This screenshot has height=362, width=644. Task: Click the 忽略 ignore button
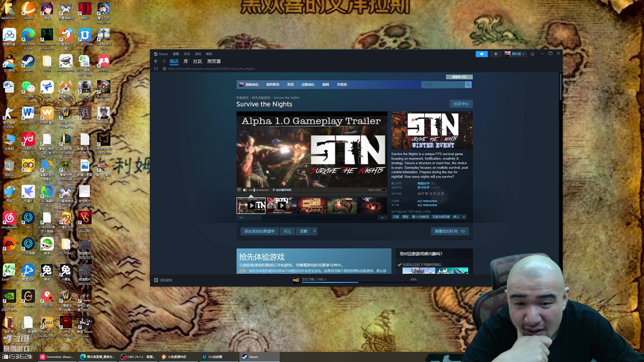point(304,231)
